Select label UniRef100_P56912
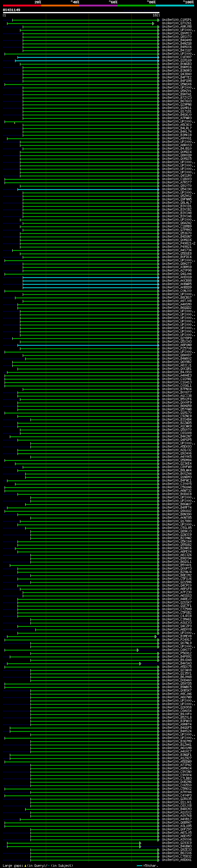This screenshot has width=197, height=868. pyautogui.click(x=177, y=653)
